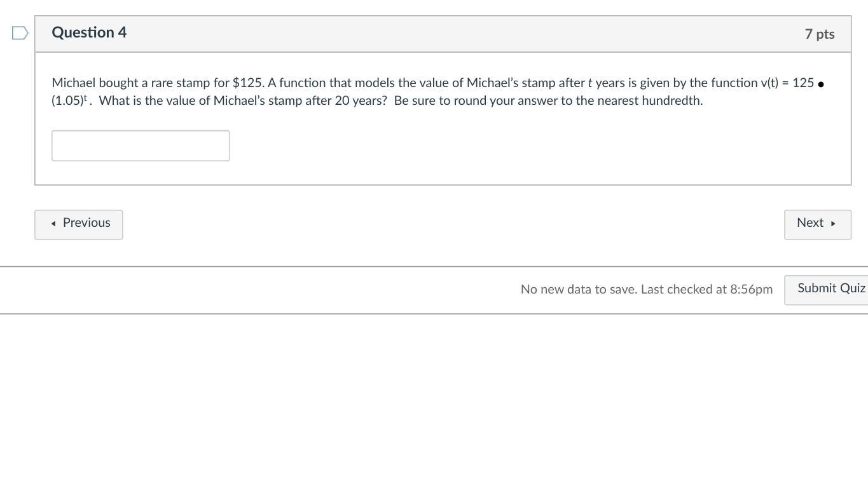868x488 pixels.
Task: Click the "nearest hundredth" instruction text
Action: tap(649, 101)
